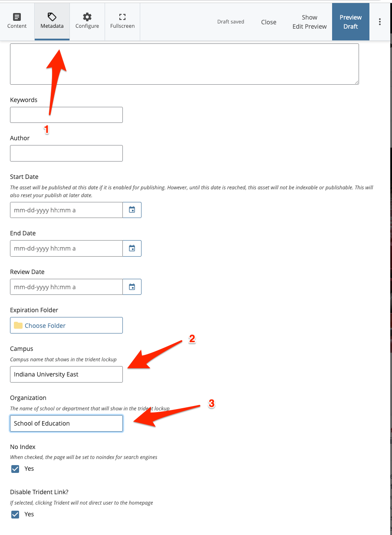
Task: Switch to the Metadata tab
Action: tap(52, 21)
